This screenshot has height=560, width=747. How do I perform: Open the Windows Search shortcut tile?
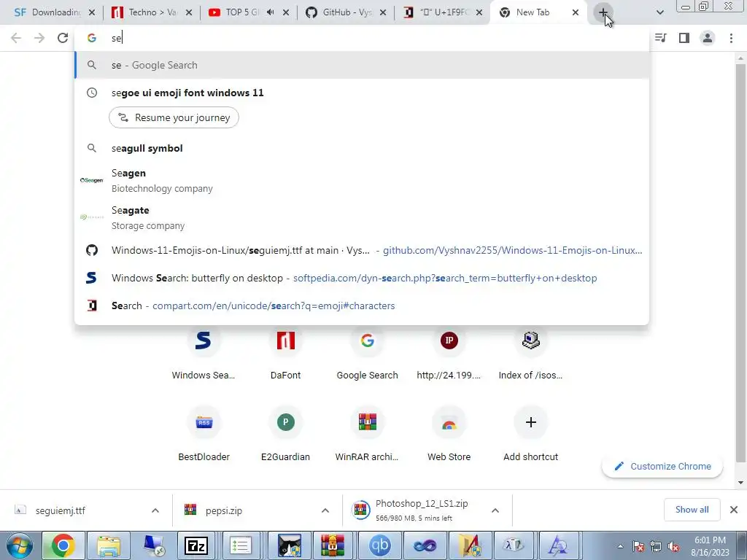point(204,352)
